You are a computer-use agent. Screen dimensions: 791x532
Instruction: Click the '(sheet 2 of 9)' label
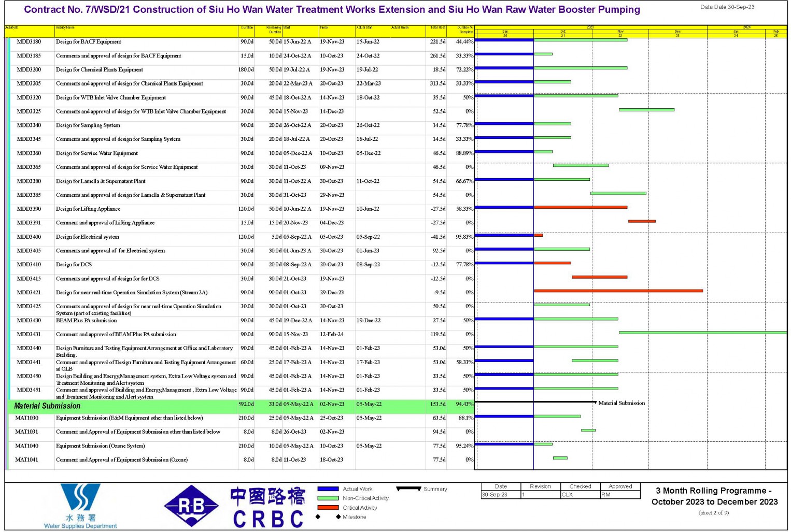coord(714,513)
